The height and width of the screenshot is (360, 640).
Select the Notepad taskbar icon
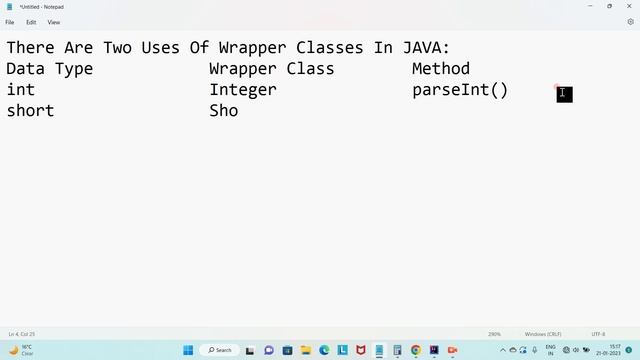379,350
